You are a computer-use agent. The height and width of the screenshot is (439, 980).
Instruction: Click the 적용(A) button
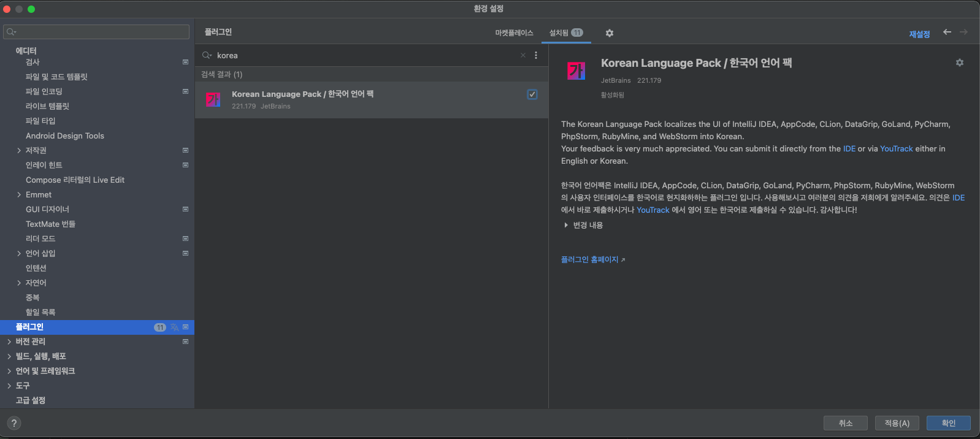click(897, 423)
